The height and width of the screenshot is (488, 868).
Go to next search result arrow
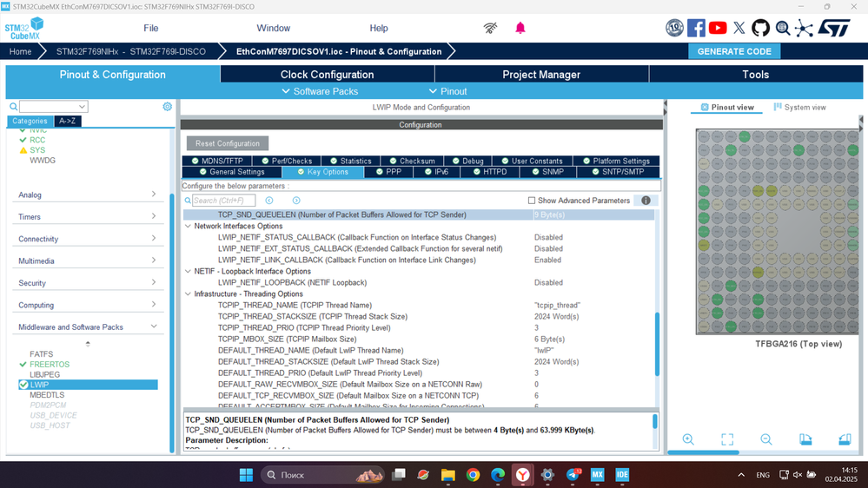pyautogui.click(x=296, y=201)
